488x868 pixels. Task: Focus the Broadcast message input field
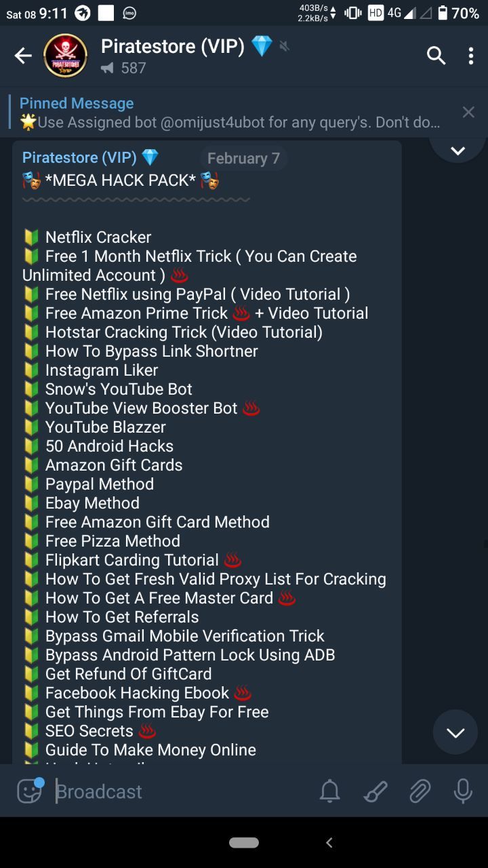183,791
